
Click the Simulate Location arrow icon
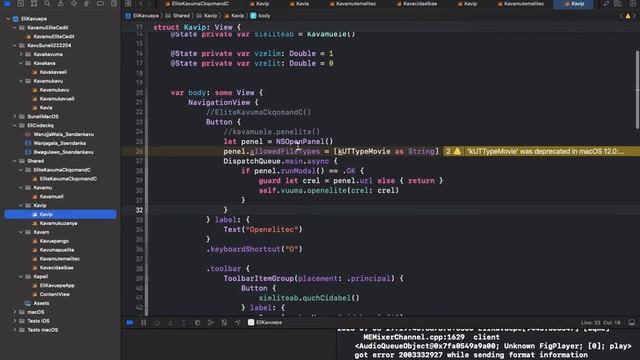coord(238,322)
